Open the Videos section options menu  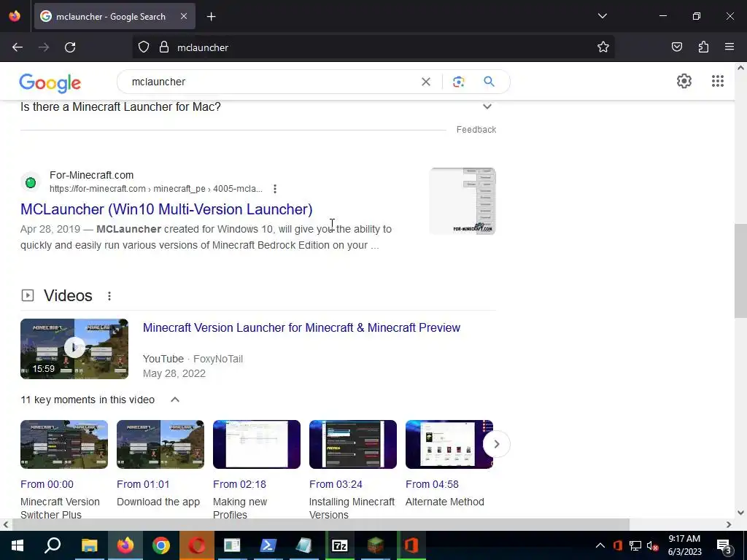(x=109, y=296)
